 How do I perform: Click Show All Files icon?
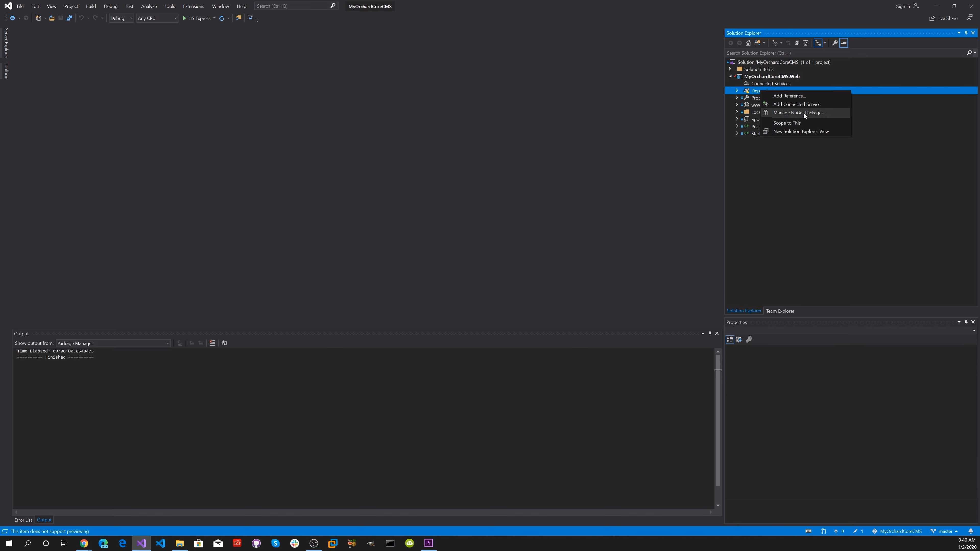(x=805, y=43)
